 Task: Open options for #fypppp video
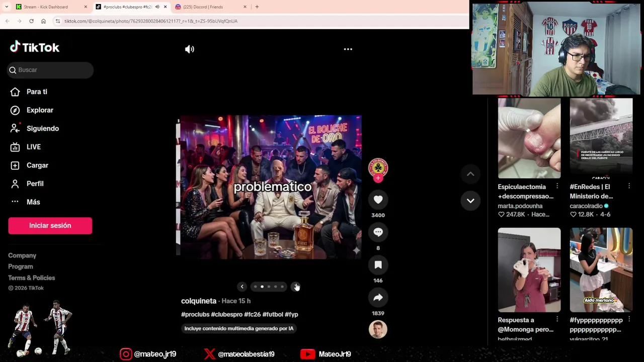[629, 319]
